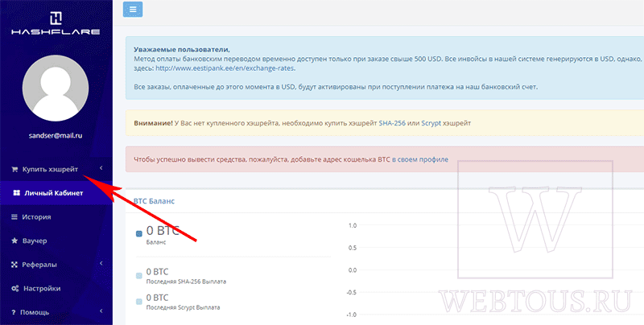
Task: Open the eestipank.ee exchange-rates link
Action: (225, 68)
